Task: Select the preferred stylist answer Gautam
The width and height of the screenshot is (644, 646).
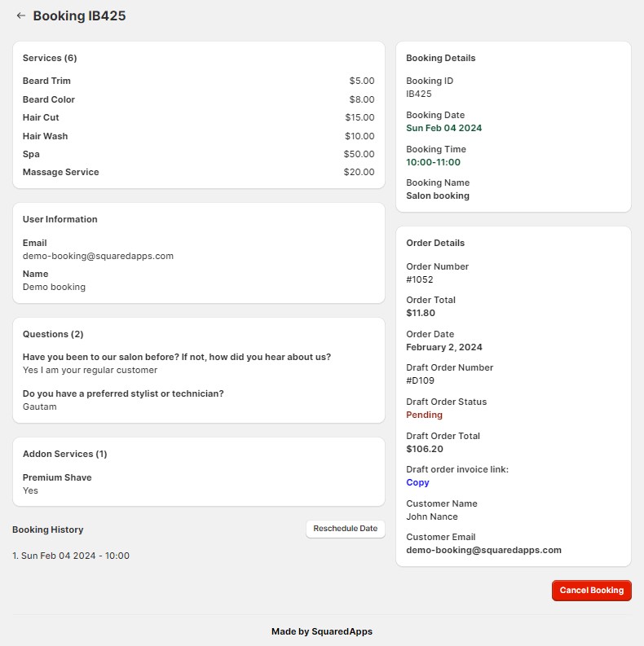Action: point(40,406)
